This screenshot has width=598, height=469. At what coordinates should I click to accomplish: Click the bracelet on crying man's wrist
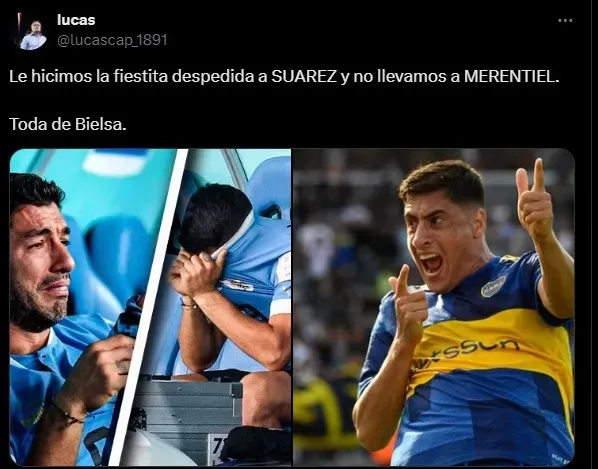(68, 414)
